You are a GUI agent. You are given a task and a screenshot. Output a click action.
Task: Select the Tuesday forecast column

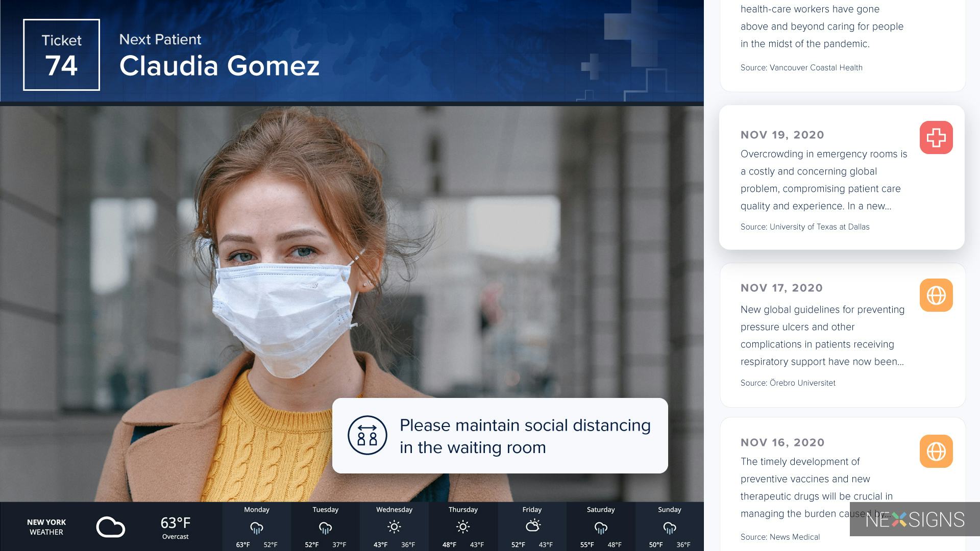[325, 527]
